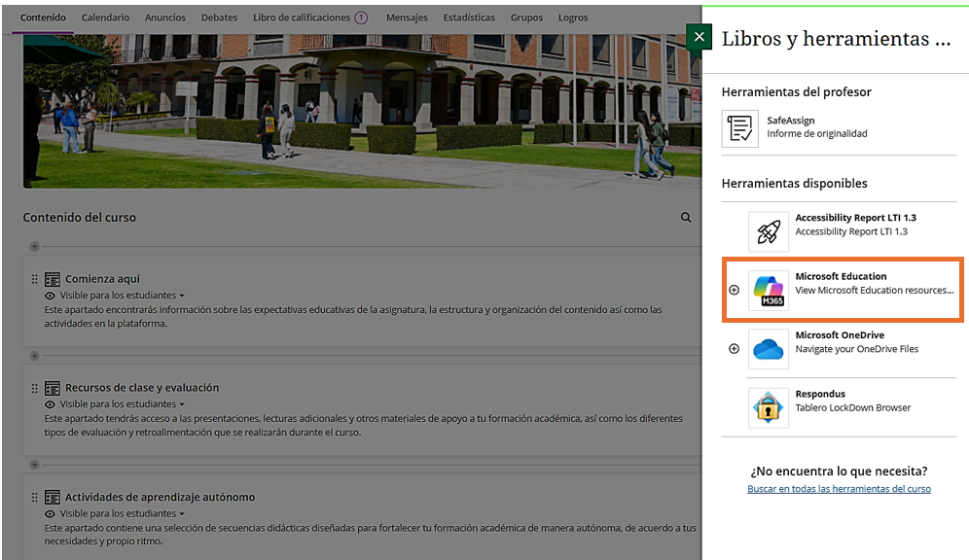Click the View Microsoft Education resources text

[875, 290]
